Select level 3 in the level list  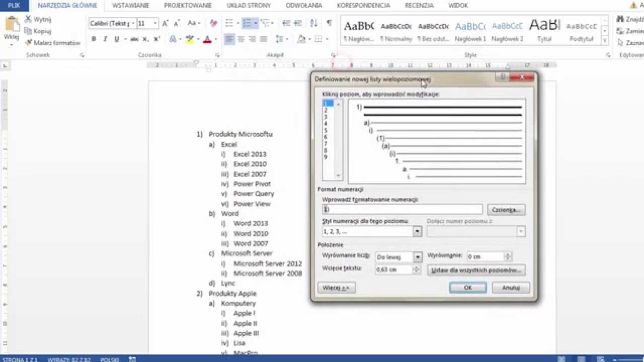pos(326,117)
